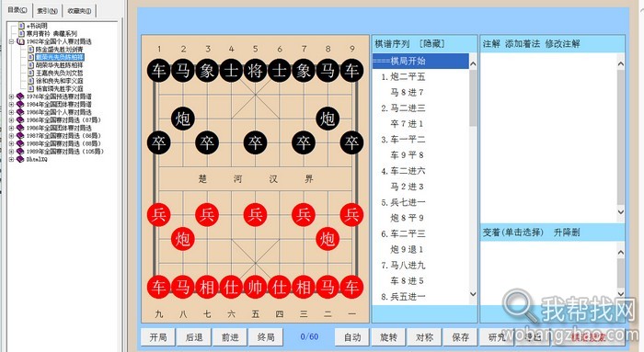
Task: Select the red cannon 炮 on file 二
Action: click(328, 239)
